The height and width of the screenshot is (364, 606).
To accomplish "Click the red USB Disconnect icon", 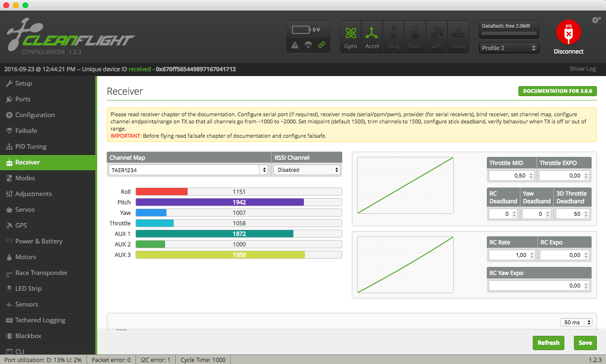I will pos(568,33).
